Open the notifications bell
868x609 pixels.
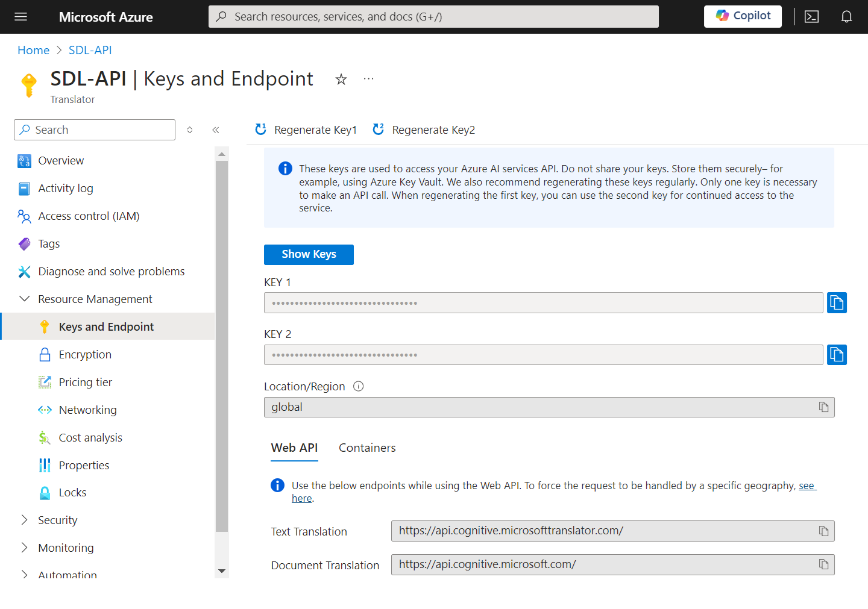[x=846, y=17]
